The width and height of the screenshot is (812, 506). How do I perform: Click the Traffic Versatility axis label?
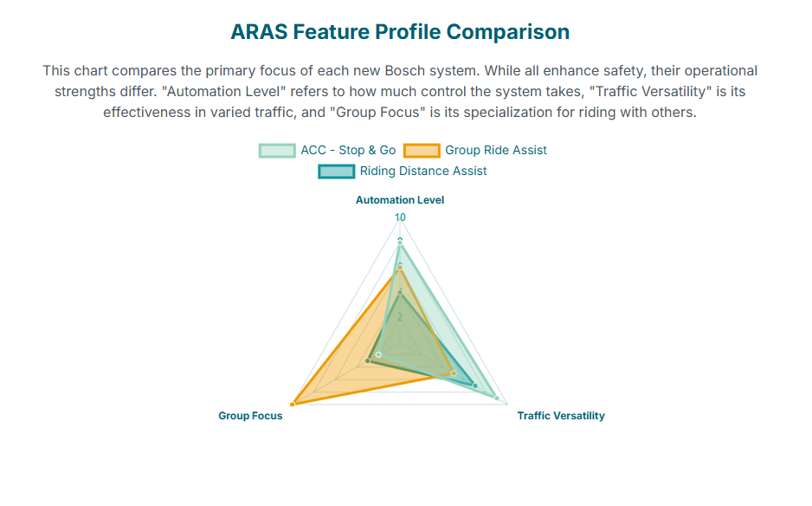(x=561, y=416)
